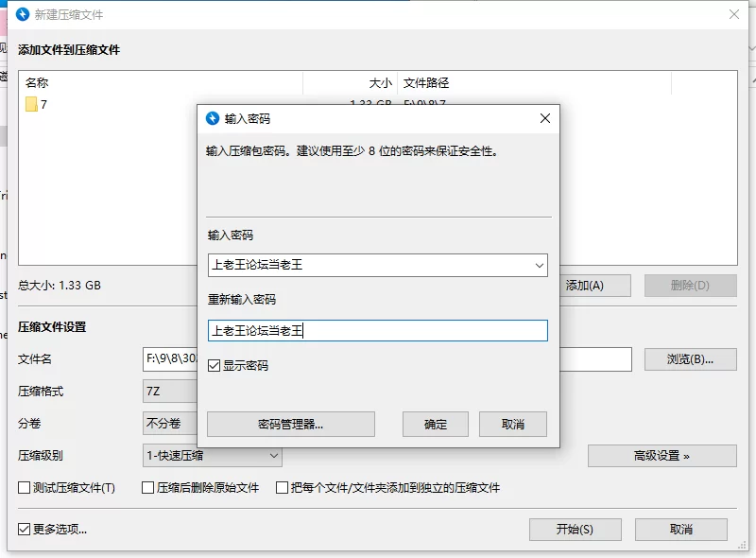Click the 总大小: 1.33 GB text

[60, 286]
